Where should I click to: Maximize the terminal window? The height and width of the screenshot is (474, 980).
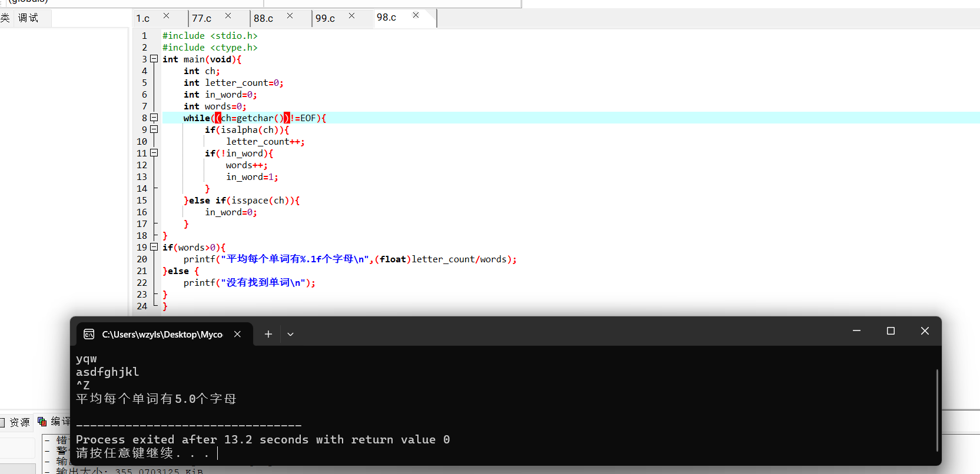(x=891, y=331)
